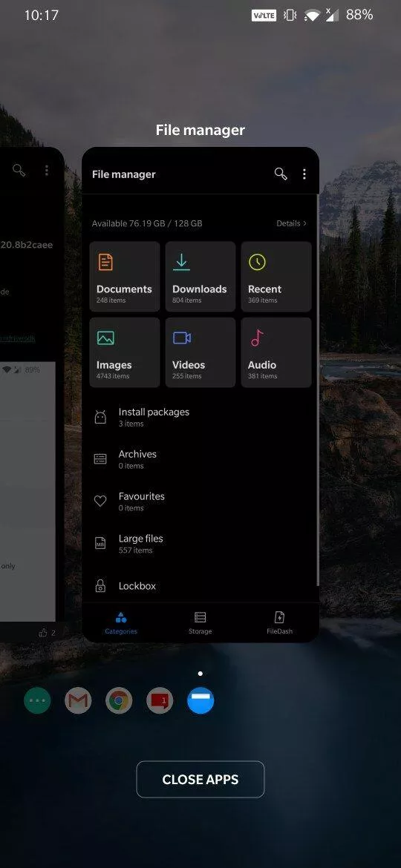Open the Downloads category tile
Screen dimensions: 401x868
pos(200,276)
